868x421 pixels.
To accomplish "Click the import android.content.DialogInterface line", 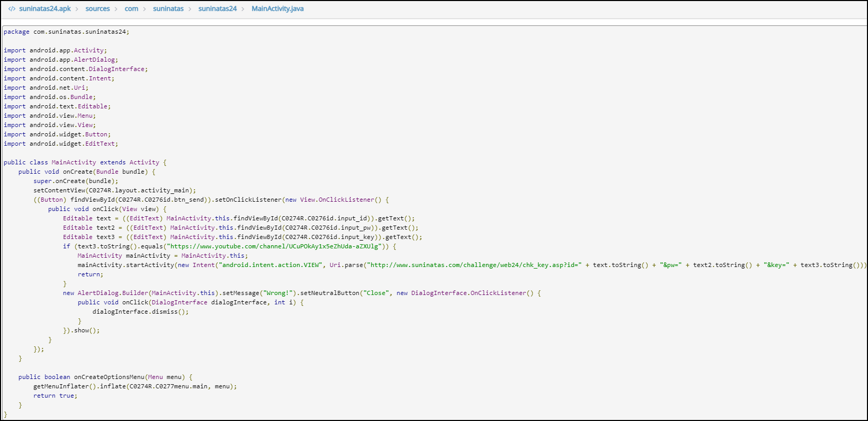I will 76,69.
